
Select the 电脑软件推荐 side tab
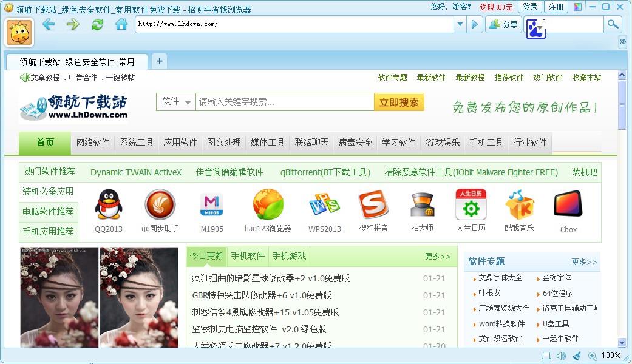48,211
